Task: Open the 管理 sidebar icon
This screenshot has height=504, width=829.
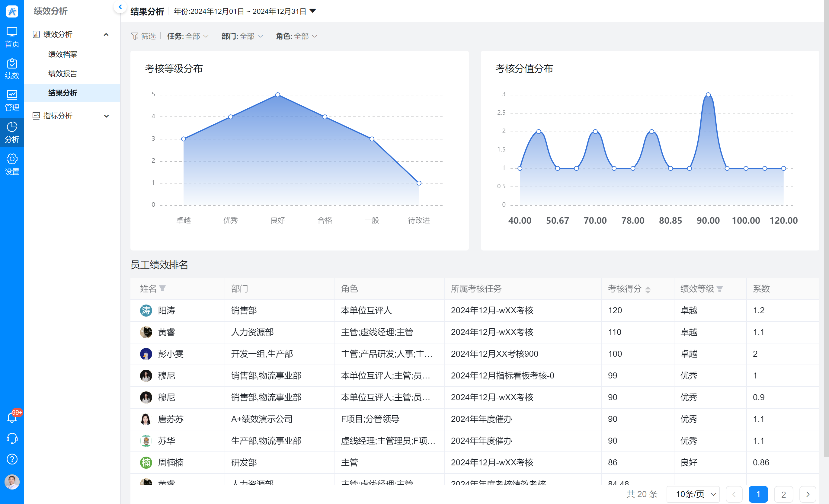Action: click(x=12, y=100)
